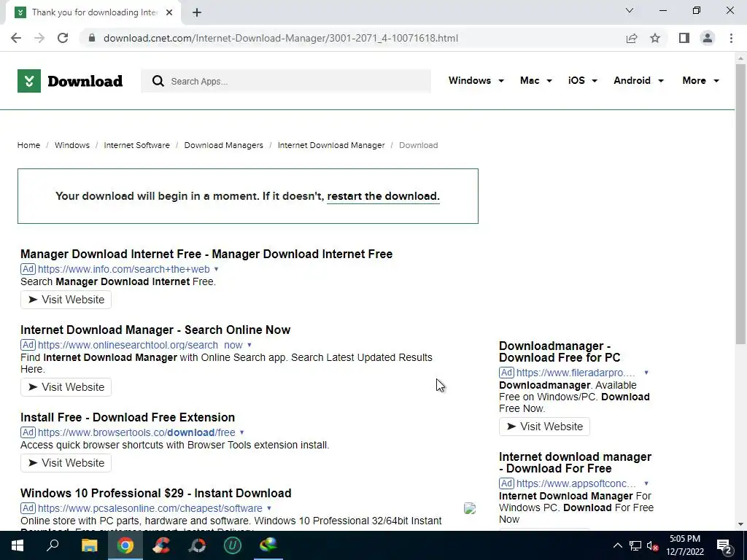Open the Windows Start menu
This screenshot has width=747, height=560.
(18, 545)
